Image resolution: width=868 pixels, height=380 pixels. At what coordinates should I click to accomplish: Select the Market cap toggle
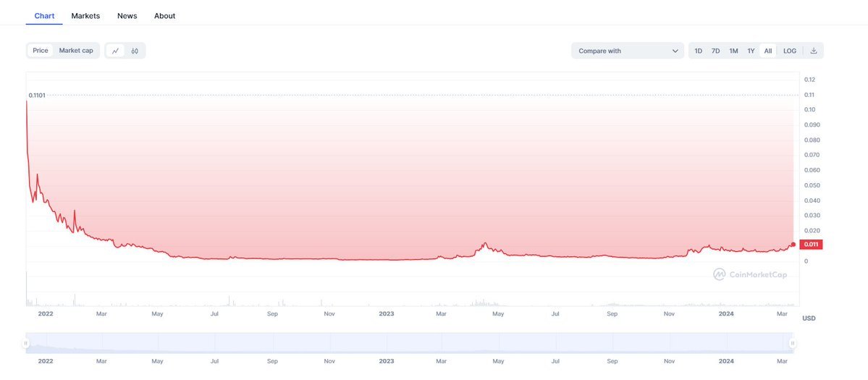click(x=76, y=51)
